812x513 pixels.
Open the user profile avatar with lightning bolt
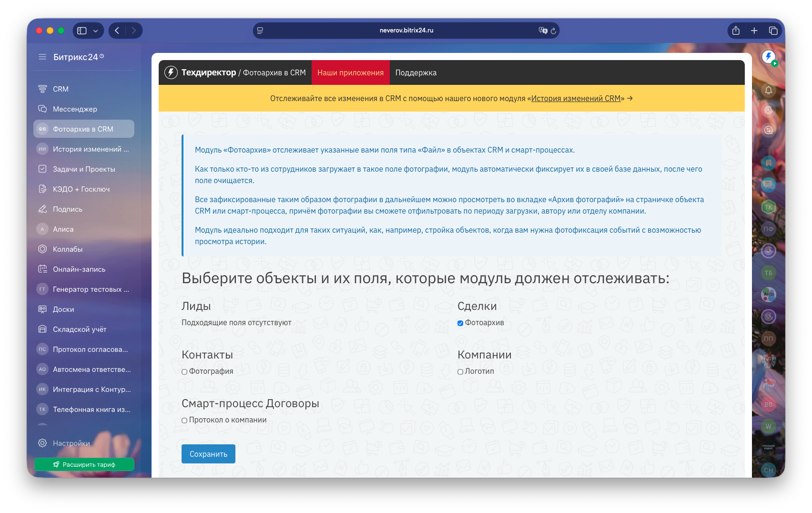point(769,57)
